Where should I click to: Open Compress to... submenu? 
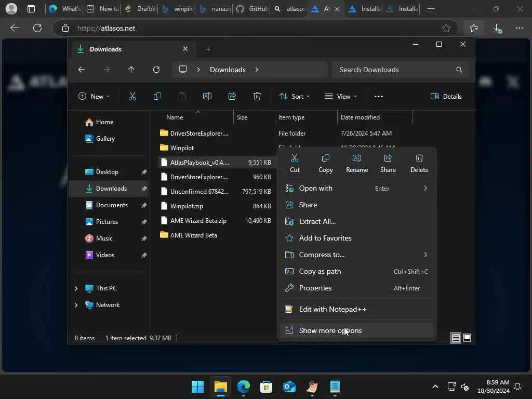point(356,255)
